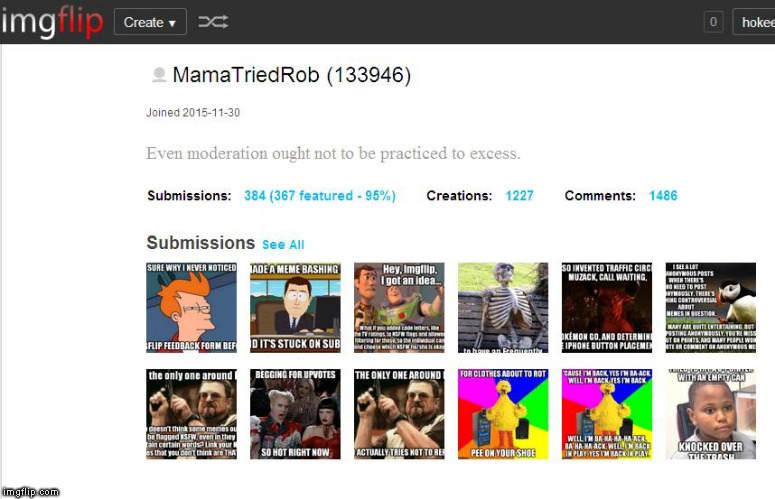Open Big Bird 'Pee On Your Shoe' meme
The height and width of the screenshot is (499, 775).
503,414
